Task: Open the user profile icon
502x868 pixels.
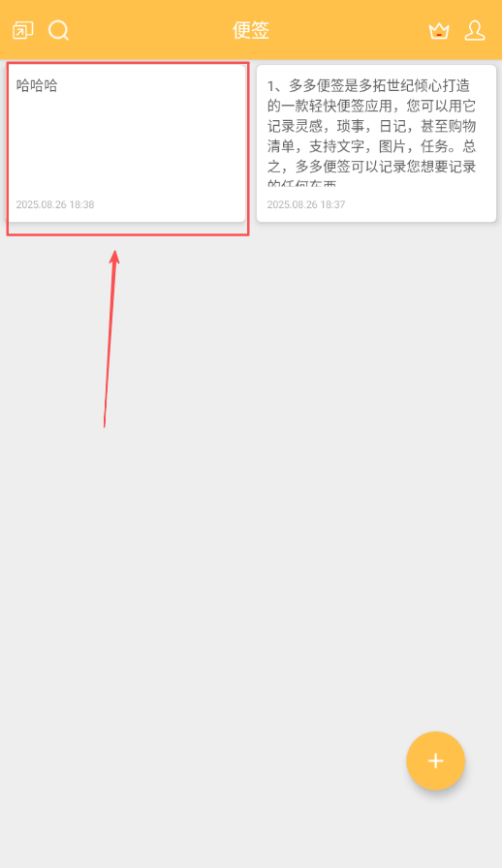Action: (475, 30)
